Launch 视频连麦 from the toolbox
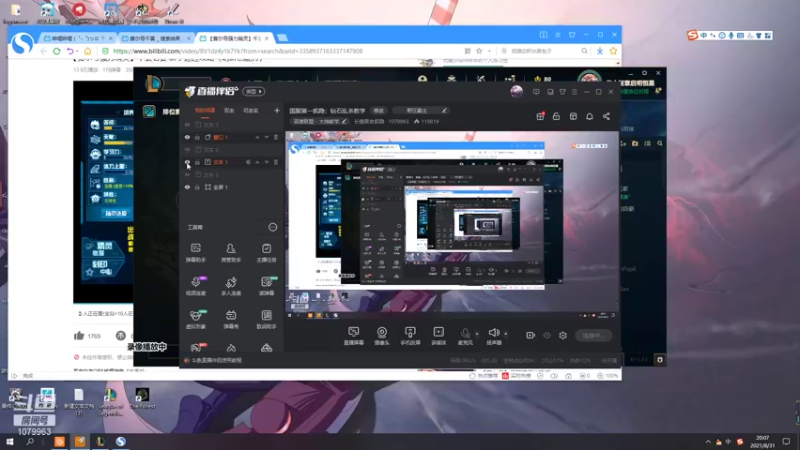800x450 pixels. click(x=195, y=286)
